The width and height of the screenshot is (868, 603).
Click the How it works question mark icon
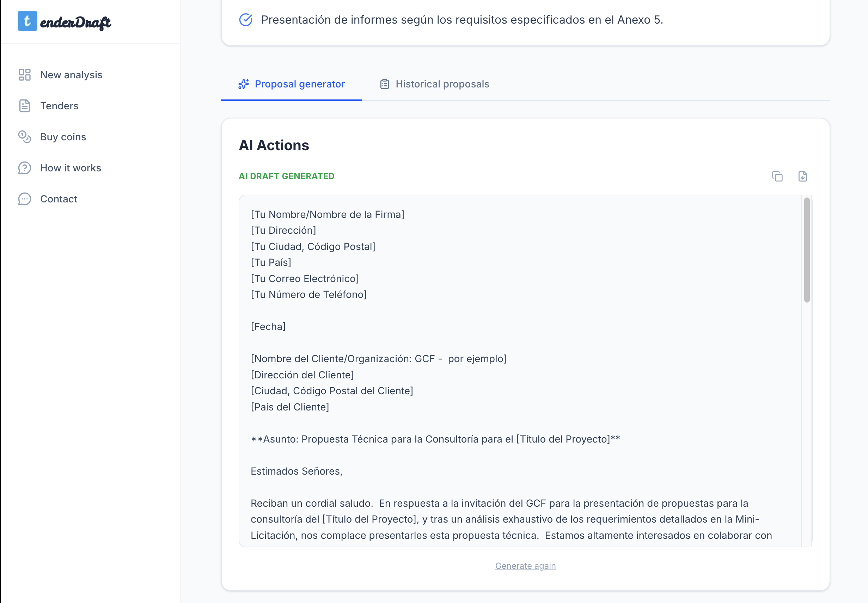25,168
